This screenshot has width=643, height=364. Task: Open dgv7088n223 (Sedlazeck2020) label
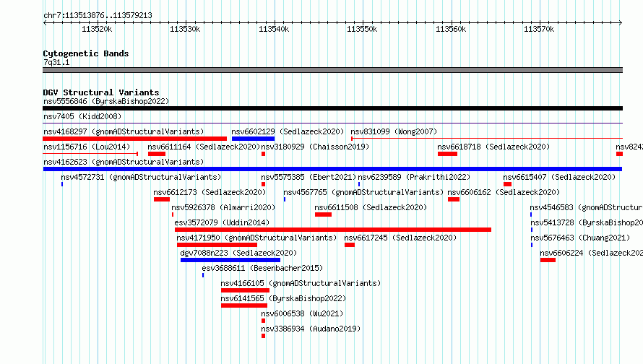pos(238,253)
